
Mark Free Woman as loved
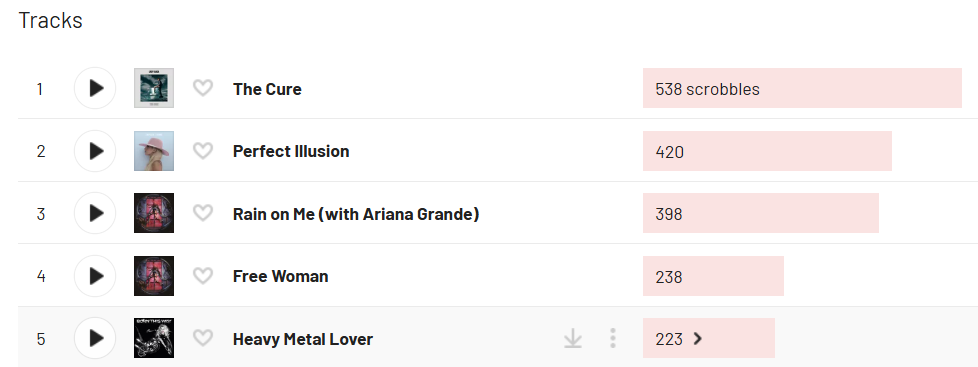(203, 275)
